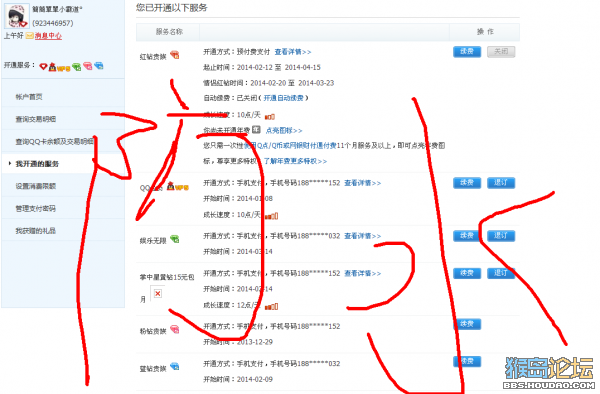Screen dimensions: 600x394
Task: Click 点亮图标>> link
Action: (284, 130)
